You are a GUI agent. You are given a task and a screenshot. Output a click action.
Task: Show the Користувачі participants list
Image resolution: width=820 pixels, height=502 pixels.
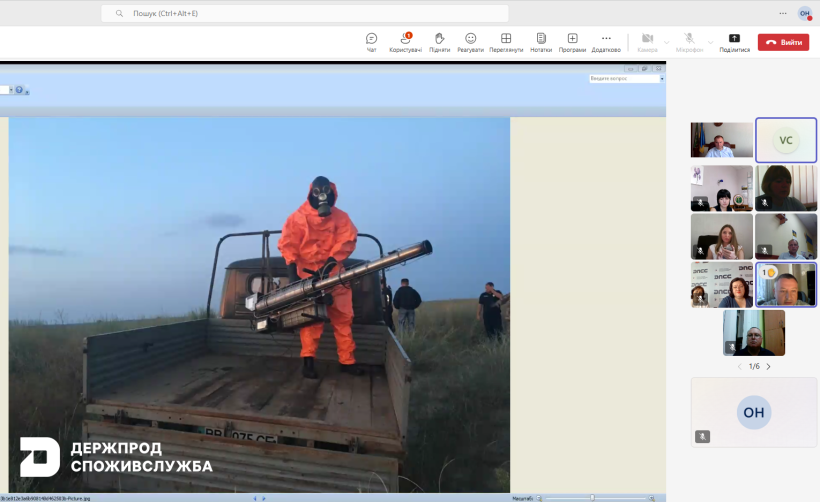(405, 42)
